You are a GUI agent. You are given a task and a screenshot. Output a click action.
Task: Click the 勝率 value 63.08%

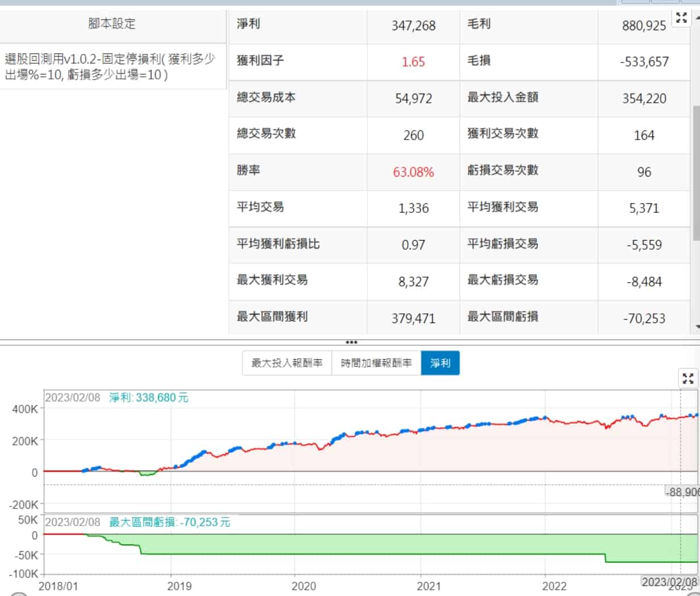pos(413,172)
